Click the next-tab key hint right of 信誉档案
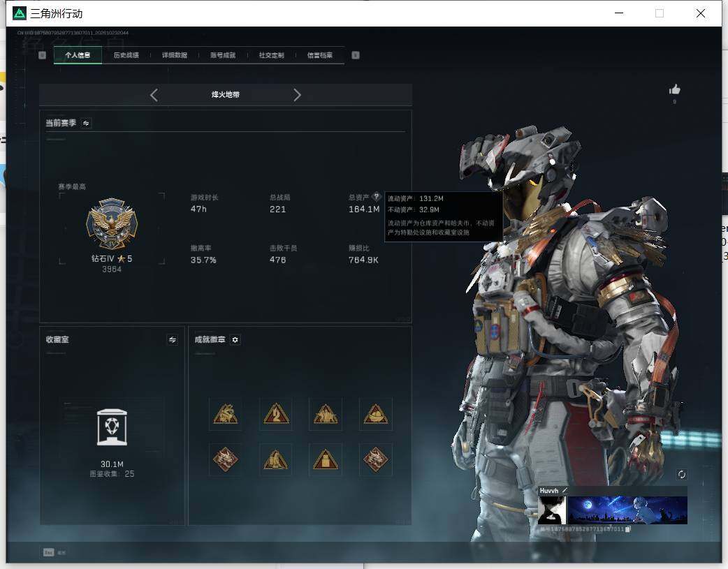Screen dimensions: 728x569 (x=356, y=55)
